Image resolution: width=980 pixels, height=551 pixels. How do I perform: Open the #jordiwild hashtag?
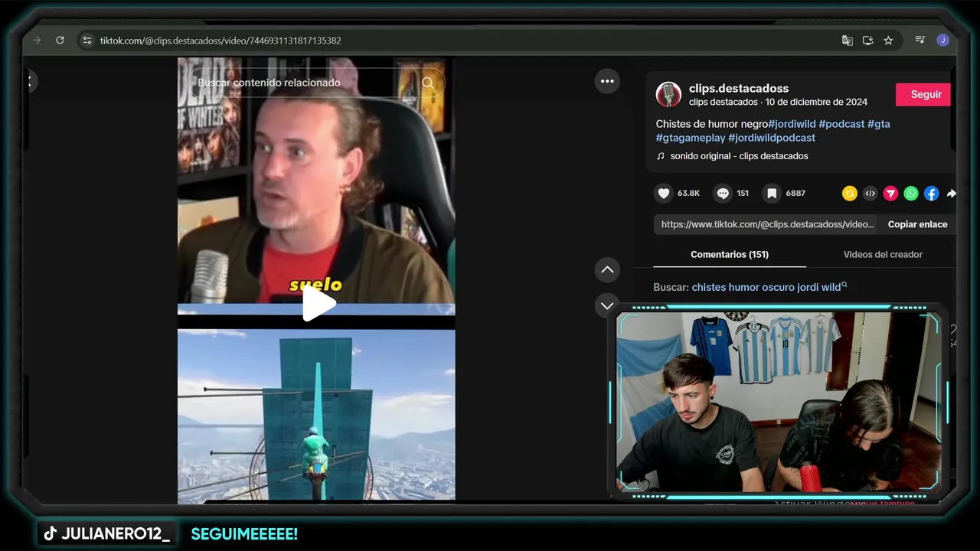pos(792,124)
